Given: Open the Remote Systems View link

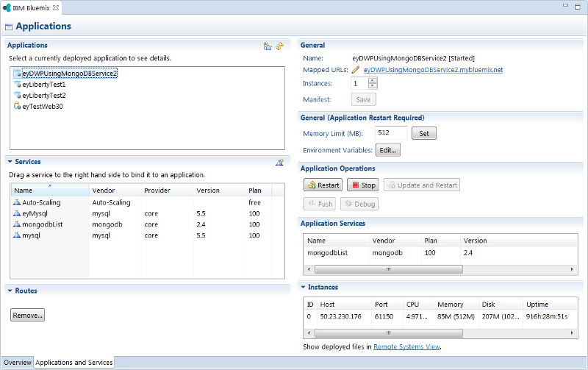Looking at the screenshot, I should [406, 346].
